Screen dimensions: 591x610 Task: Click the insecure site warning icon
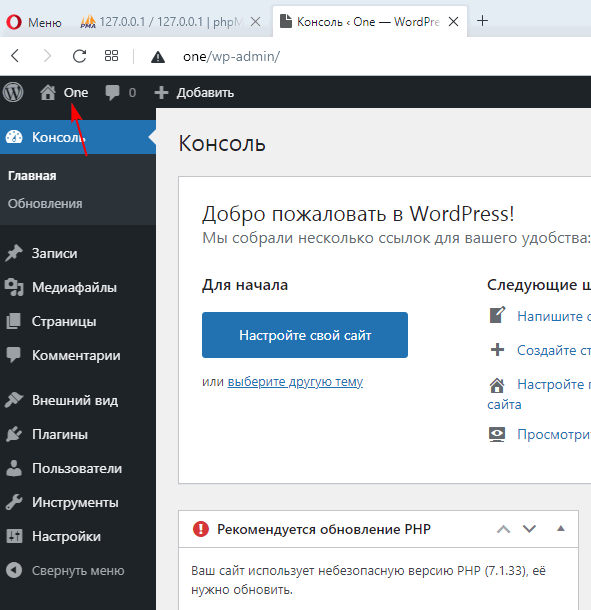pos(158,57)
